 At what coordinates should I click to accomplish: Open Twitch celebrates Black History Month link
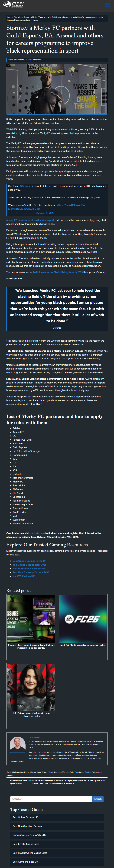click(58, 272)
